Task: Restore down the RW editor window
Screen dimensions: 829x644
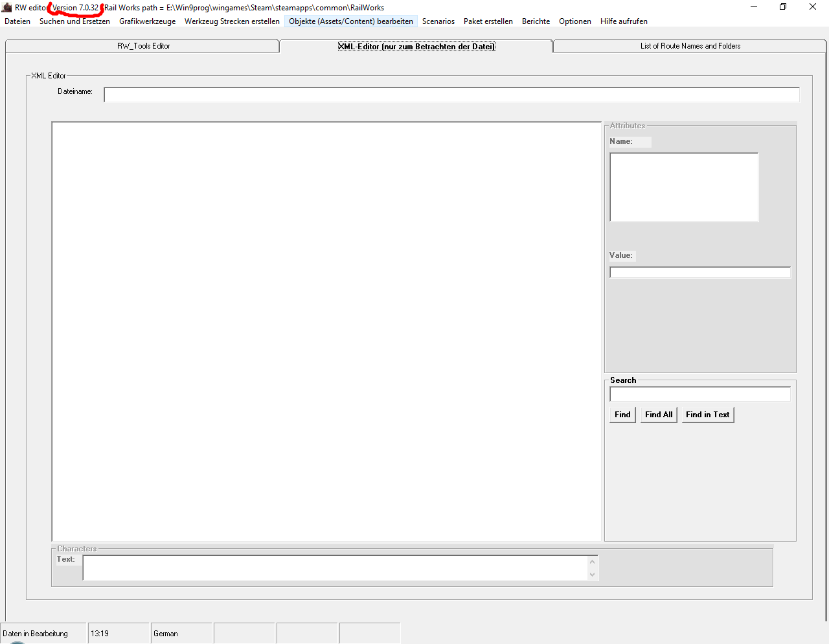Action: pos(783,7)
